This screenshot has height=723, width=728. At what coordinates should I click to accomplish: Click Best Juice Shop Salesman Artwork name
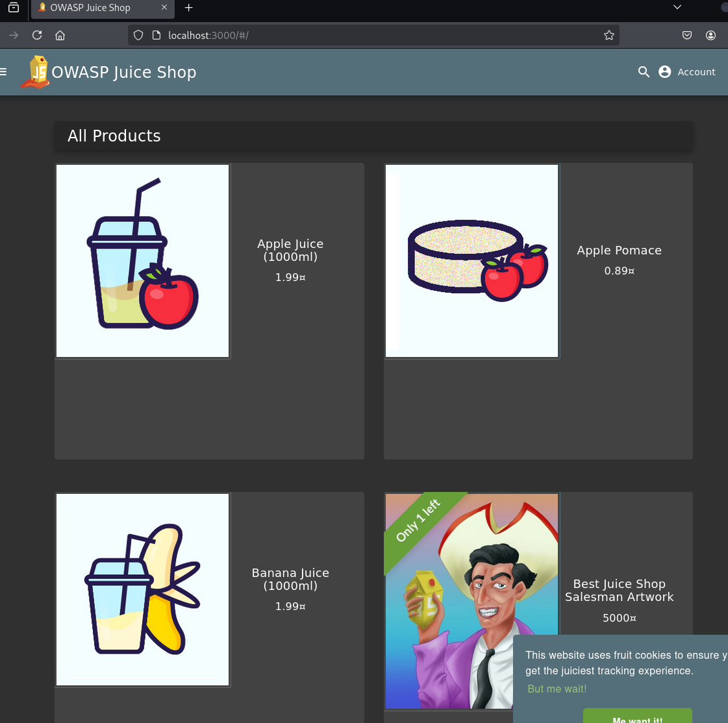click(620, 591)
